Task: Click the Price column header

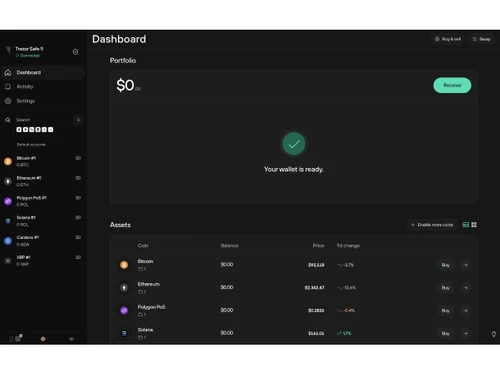Action: (x=318, y=246)
